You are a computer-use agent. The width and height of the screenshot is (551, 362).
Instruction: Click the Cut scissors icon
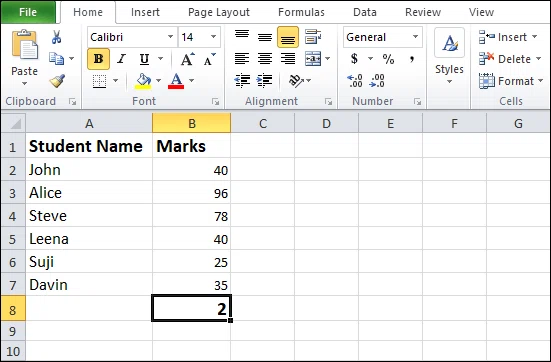[x=57, y=37]
